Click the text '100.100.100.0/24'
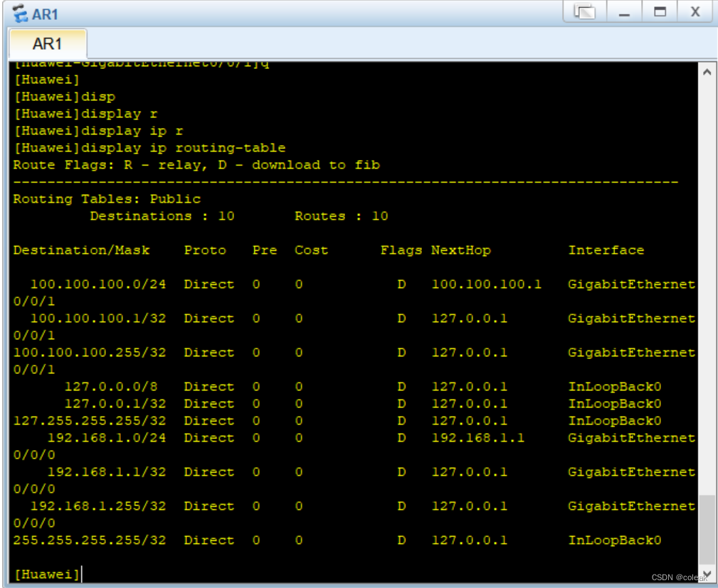 [98, 284]
